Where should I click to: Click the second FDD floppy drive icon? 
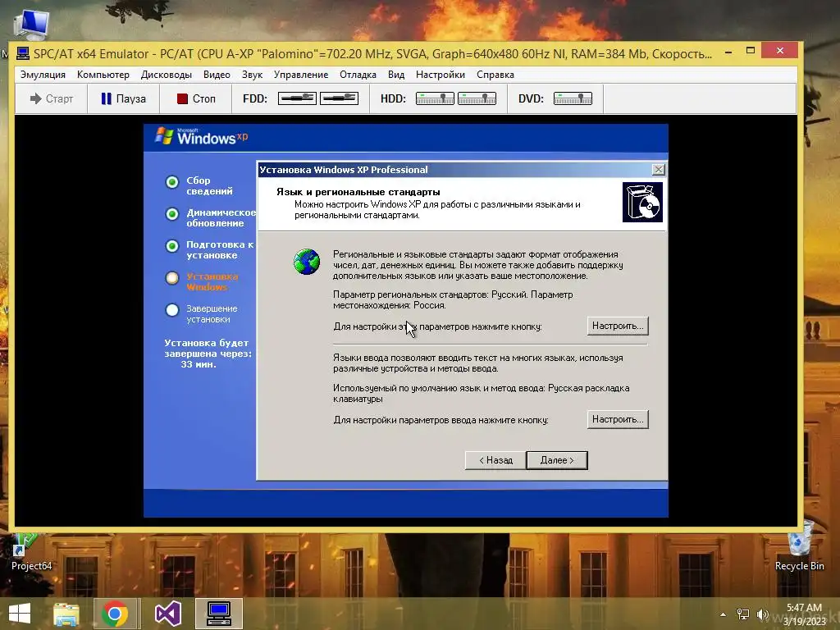(339, 98)
